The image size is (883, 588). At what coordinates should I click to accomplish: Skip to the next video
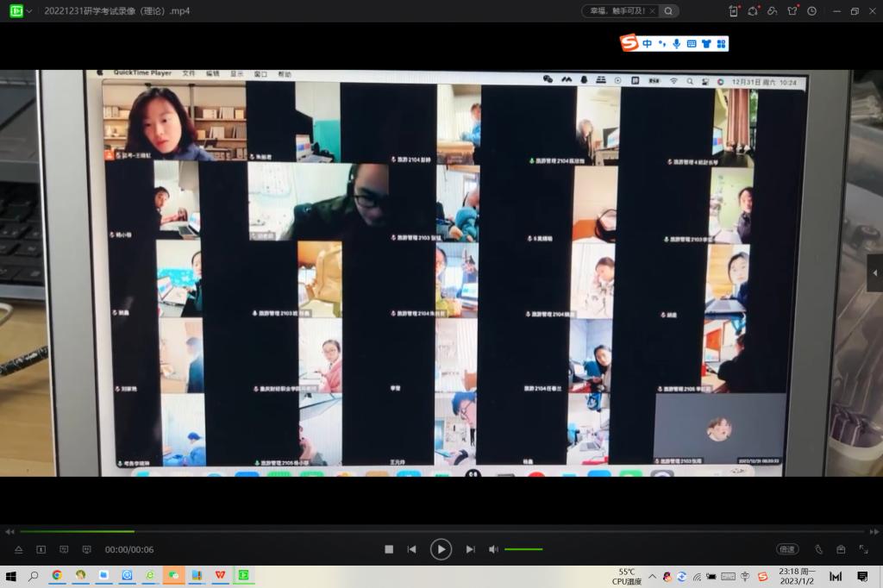470,549
